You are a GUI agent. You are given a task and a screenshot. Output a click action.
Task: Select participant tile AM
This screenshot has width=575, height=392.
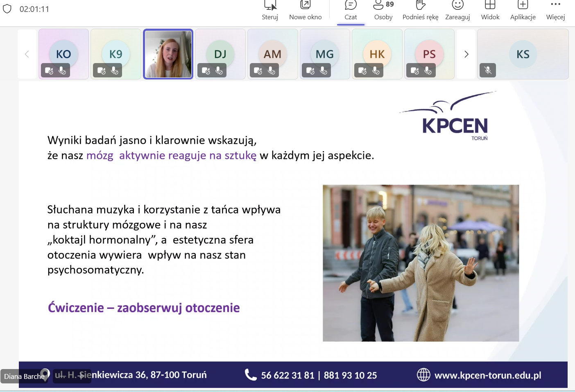click(273, 54)
